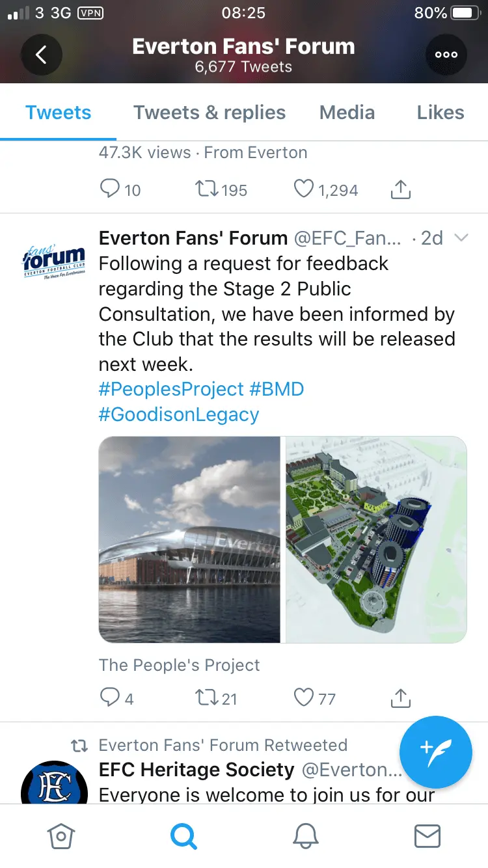Open direct messages envelope

click(x=427, y=836)
